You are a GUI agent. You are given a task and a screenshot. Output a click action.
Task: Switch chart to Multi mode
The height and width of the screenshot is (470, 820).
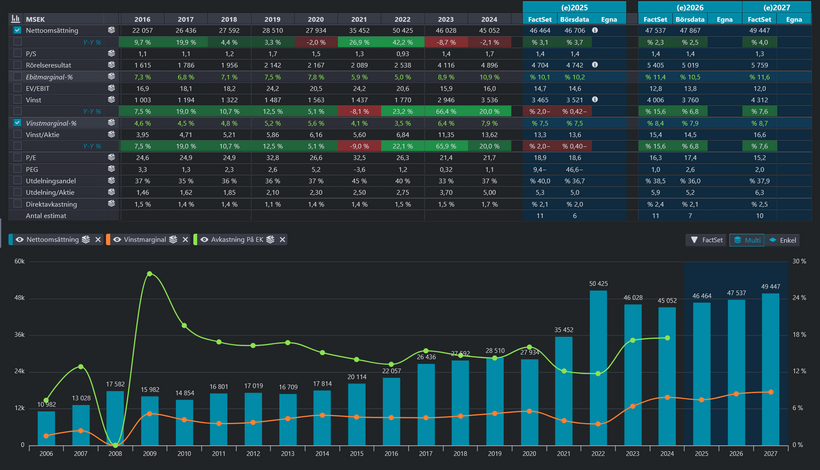coord(746,240)
